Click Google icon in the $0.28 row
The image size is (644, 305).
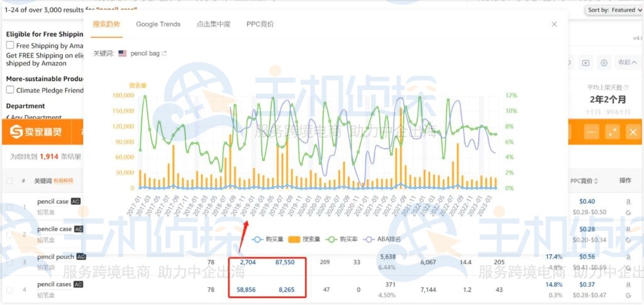(x=628, y=240)
